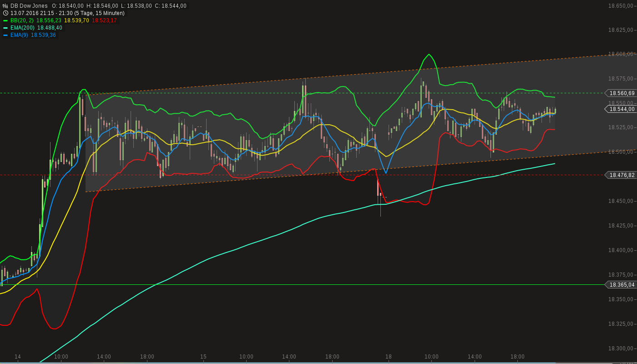Click the 18.500,00 price axis label
Viewport: 637px width, 364px height.
click(x=622, y=152)
